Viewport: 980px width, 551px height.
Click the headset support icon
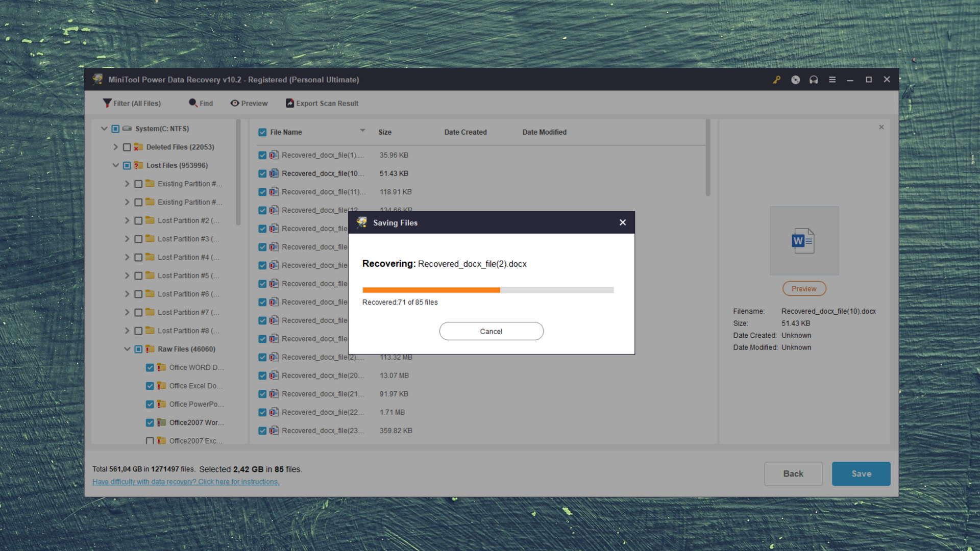814,80
